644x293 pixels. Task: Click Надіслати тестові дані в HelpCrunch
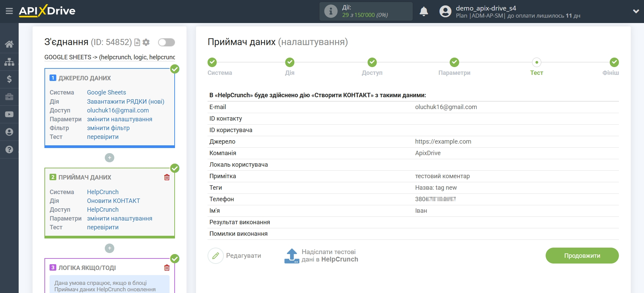pyautogui.click(x=330, y=256)
